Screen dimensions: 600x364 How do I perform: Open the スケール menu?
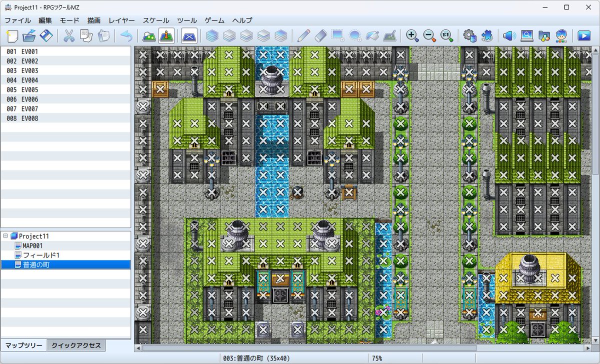click(x=155, y=20)
